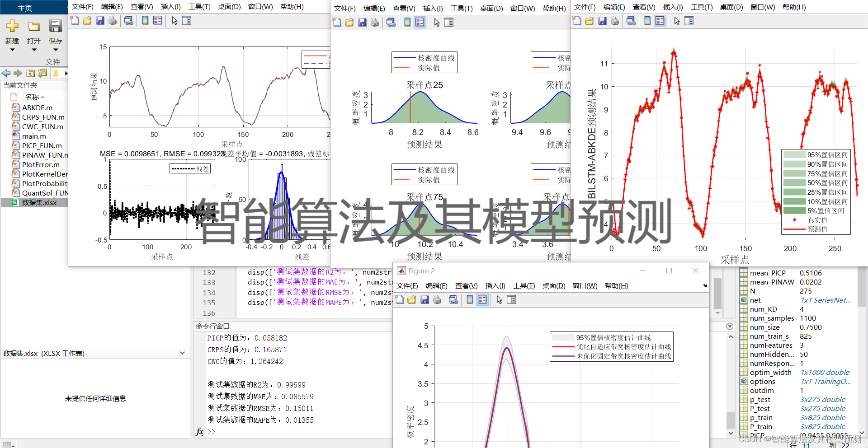Screen dimensions: 868x448
Task: Select the net variable in workspace
Action: (x=755, y=300)
